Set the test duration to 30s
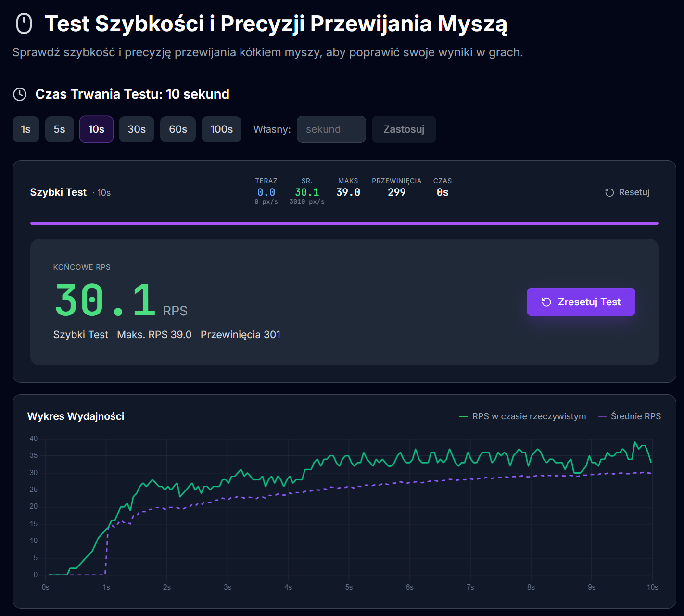This screenshot has height=616, width=684. click(137, 129)
